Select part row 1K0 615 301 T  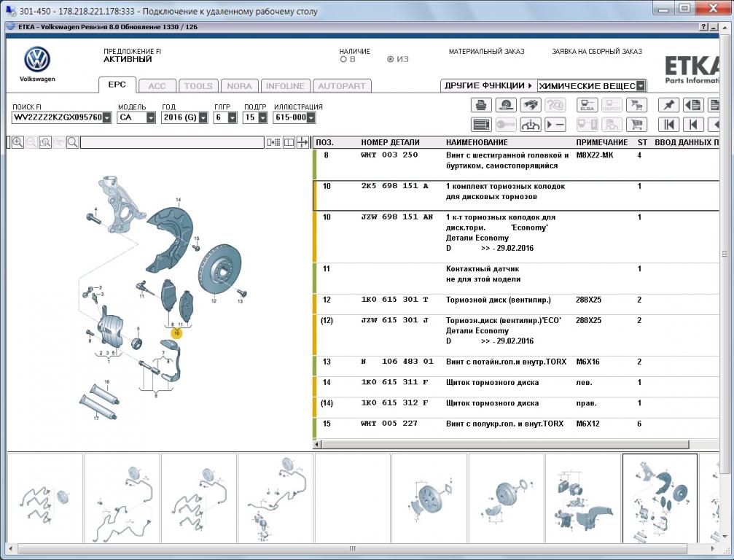pyautogui.click(x=516, y=304)
